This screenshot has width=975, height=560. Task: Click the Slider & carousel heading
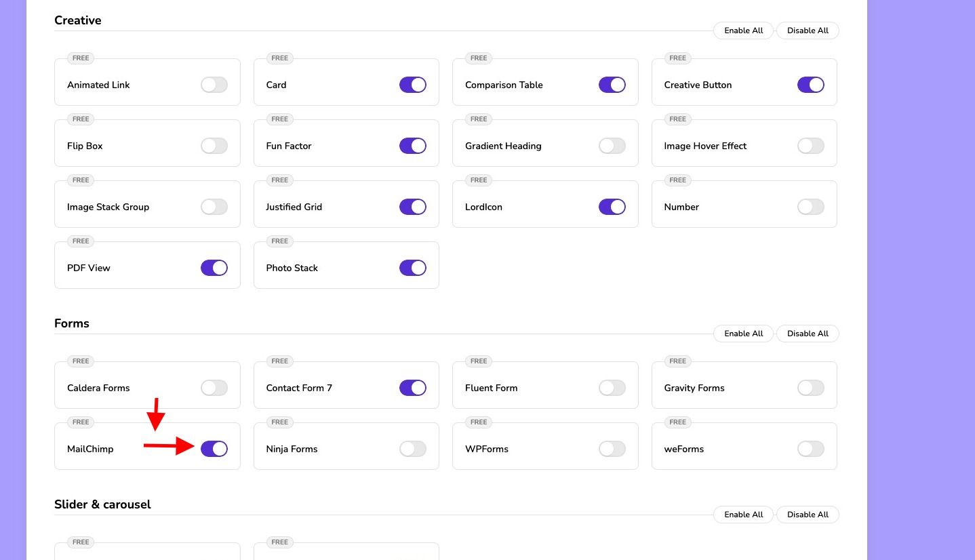pos(102,504)
